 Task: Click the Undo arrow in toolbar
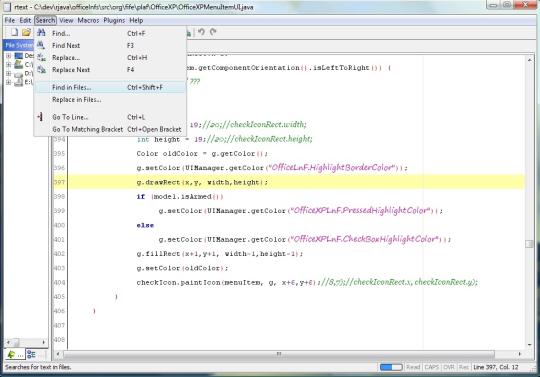pyautogui.click(x=201, y=32)
